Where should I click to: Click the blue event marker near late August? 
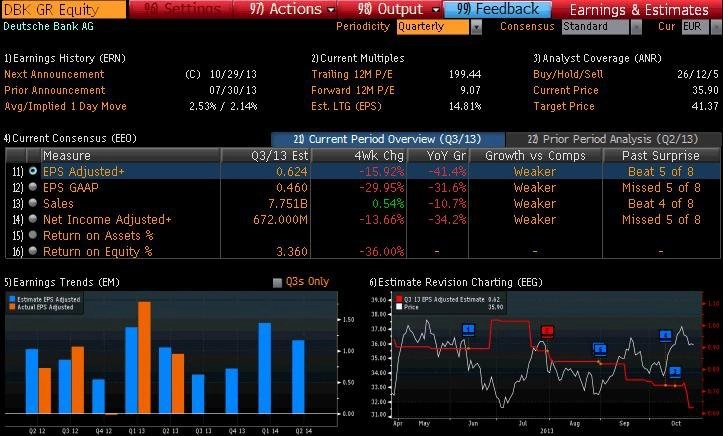click(x=599, y=349)
